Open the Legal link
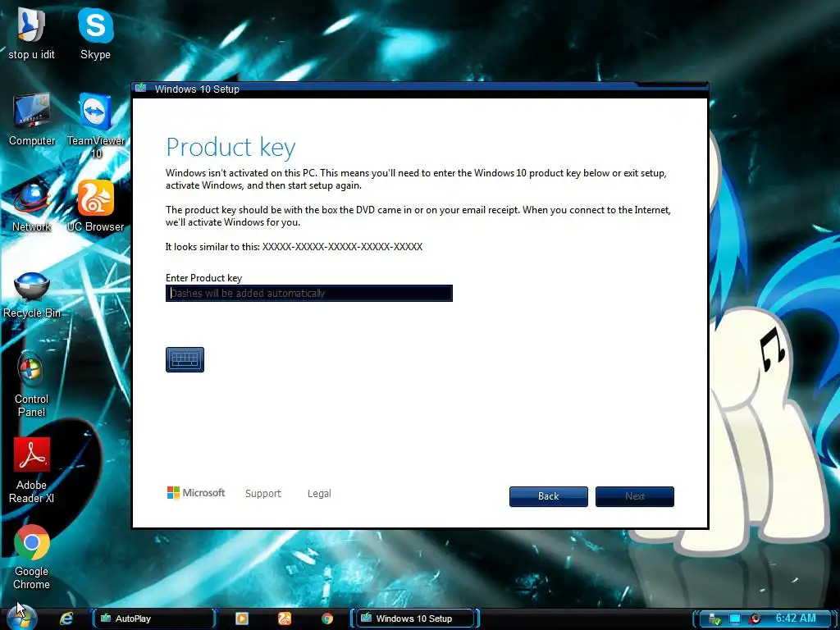Image resolution: width=840 pixels, height=630 pixels. click(319, 493)
